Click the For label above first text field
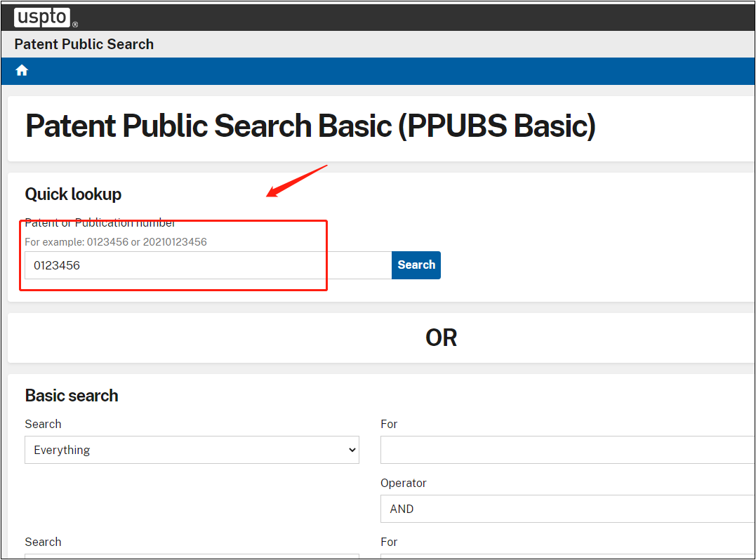 point(389,424)
